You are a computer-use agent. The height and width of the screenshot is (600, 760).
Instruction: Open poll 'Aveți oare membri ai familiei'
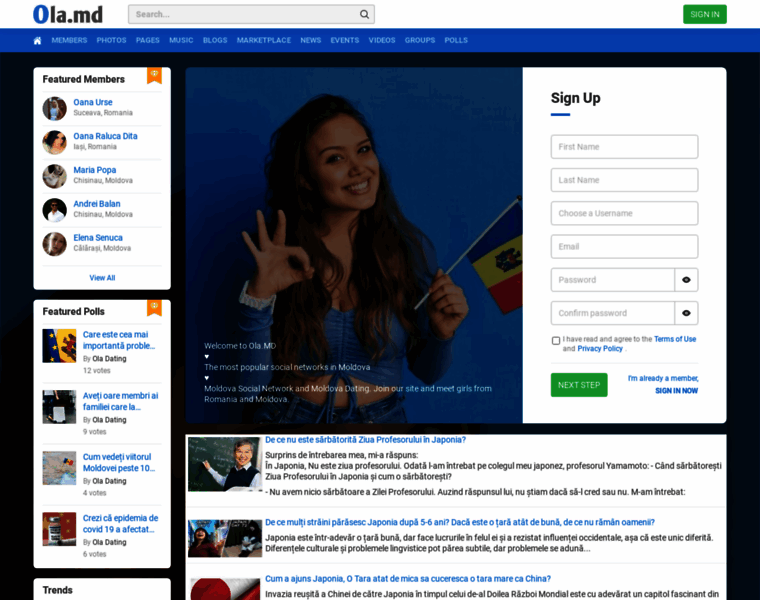coord(120,401)
